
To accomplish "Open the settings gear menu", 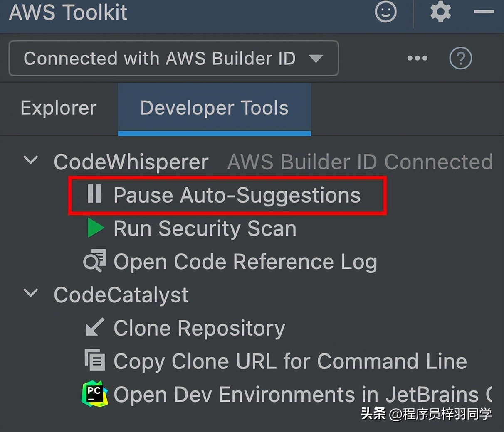I will (x=440, y=12).
